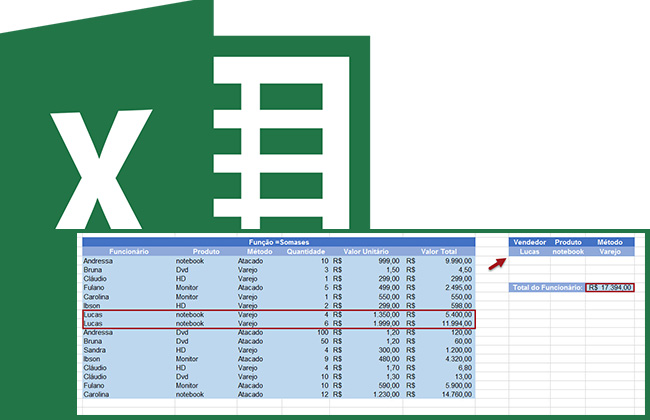650x420 pixels.
Task: Select unit price 1.350,00 in Lucas row
Action: [x=386, y=315]
